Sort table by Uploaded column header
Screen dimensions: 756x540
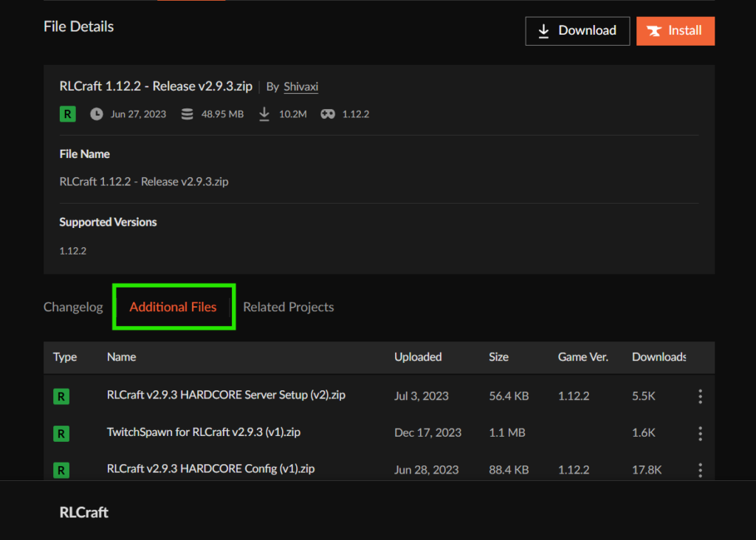click(x=418, y=357)
